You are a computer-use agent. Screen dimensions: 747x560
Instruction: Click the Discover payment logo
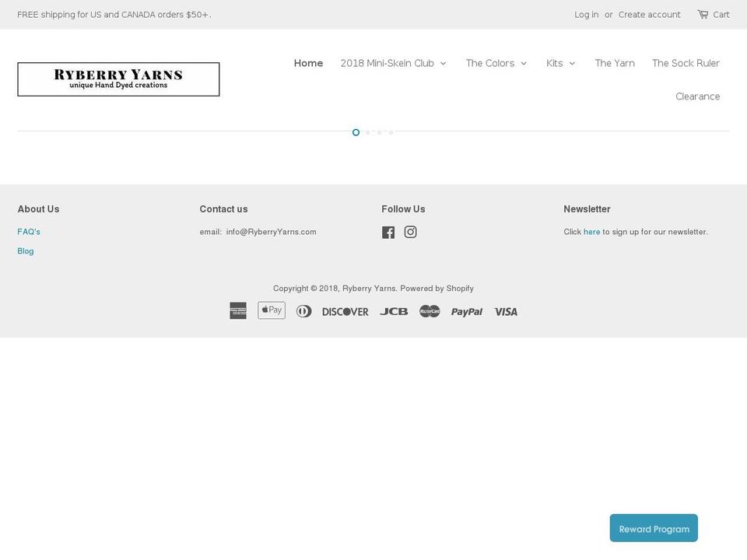(345, 312)
